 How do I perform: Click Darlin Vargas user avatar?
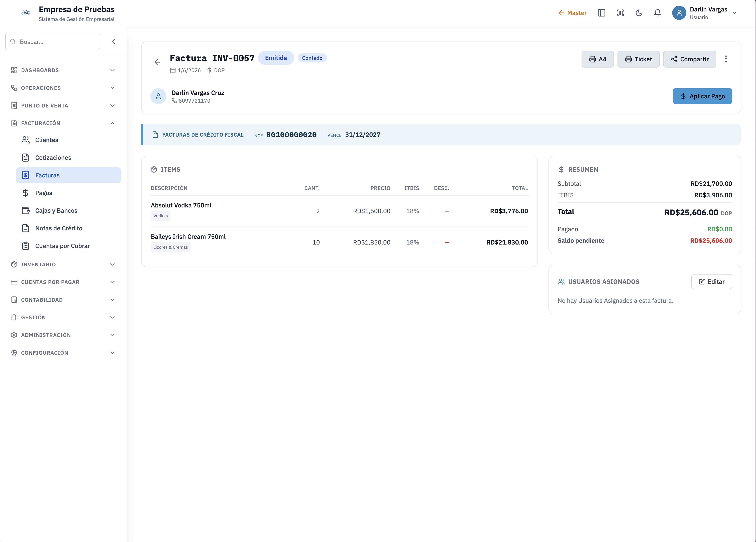[x=679, y=13]
